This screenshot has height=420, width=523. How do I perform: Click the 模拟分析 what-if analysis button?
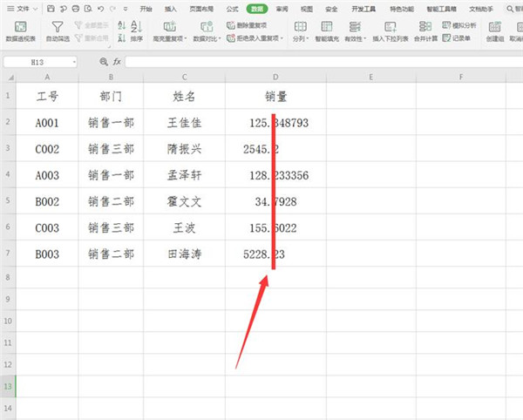460,25
